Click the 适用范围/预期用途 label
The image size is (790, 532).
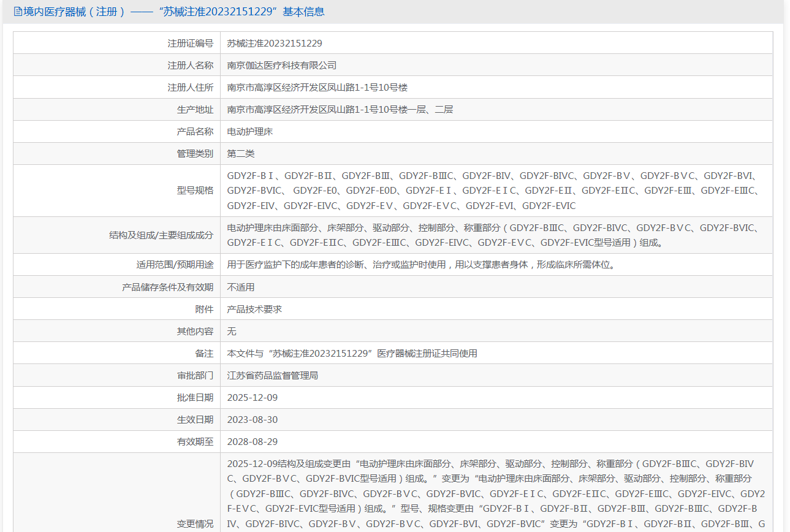tap(175, 265)
